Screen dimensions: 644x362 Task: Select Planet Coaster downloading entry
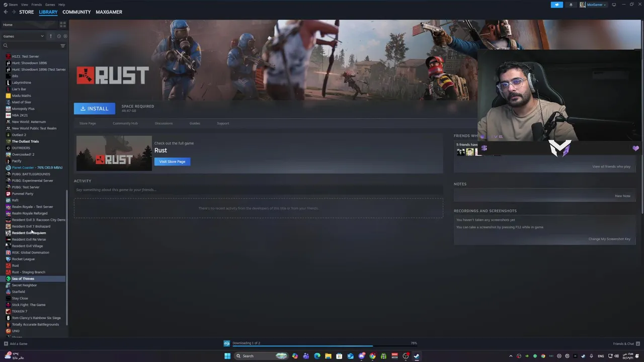(x=37, y=167)
